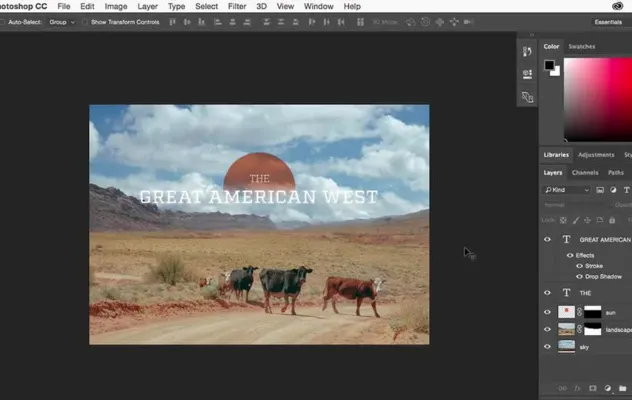The height and width of the screenshot is (400, 632).
Task: Click the background color swatch
Action: tap(557, 73)
